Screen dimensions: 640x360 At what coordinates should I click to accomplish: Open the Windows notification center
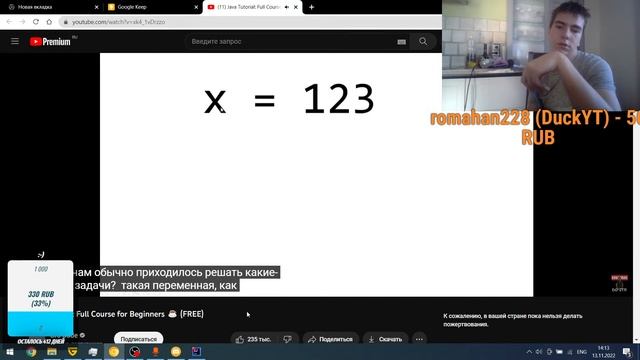627,351
